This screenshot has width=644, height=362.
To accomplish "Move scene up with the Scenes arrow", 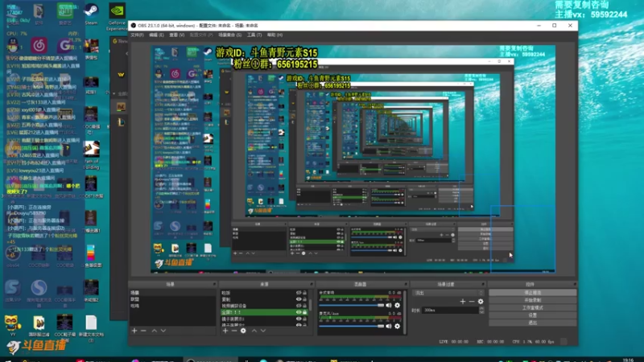I will [155, 331].
